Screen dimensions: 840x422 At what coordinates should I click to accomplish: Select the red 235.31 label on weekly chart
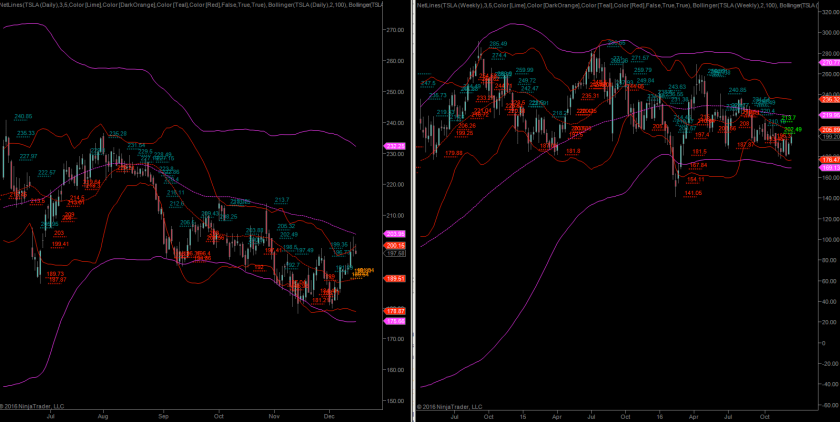click(x=590, y=96)
